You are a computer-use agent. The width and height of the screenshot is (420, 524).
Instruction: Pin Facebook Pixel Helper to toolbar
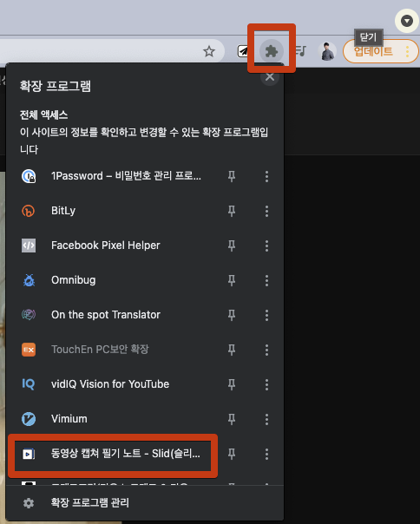232,246
